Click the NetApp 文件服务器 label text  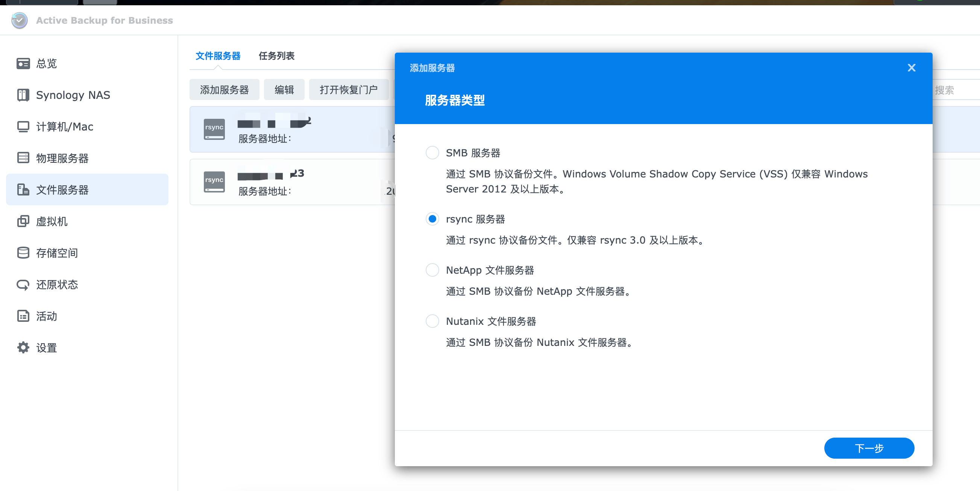[490, 270]
